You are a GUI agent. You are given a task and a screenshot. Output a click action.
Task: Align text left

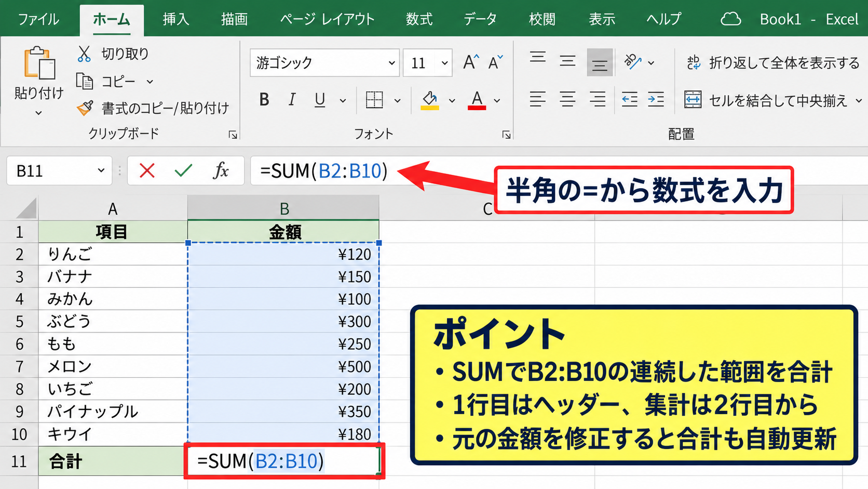[537, 99]
